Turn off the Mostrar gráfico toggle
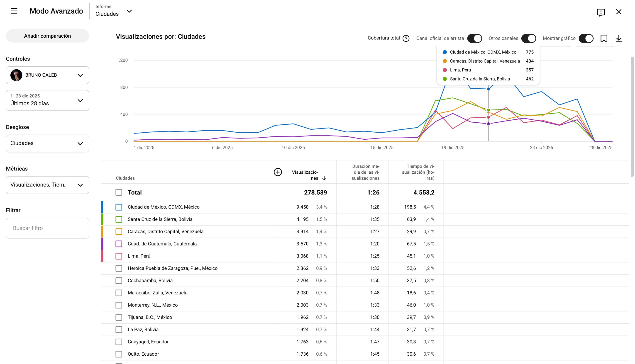The height and width of the screenshot is (364, 635). pyautogui.click(x=586, y=39)
